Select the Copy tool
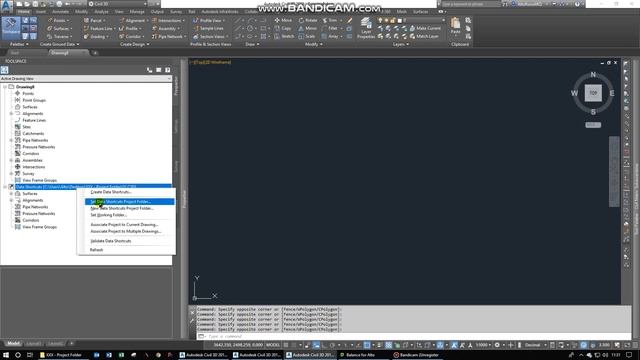The height and width of the screenshot is (360, 640). pos(283,28)
